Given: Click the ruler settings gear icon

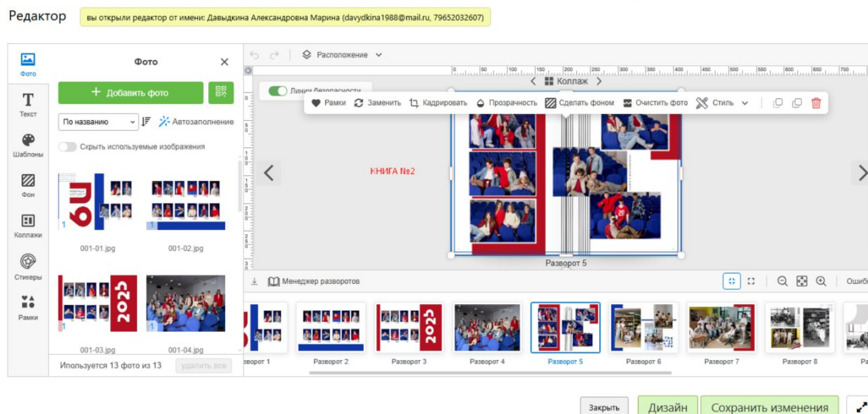Looking at the screenshot, I should [248, 71].
